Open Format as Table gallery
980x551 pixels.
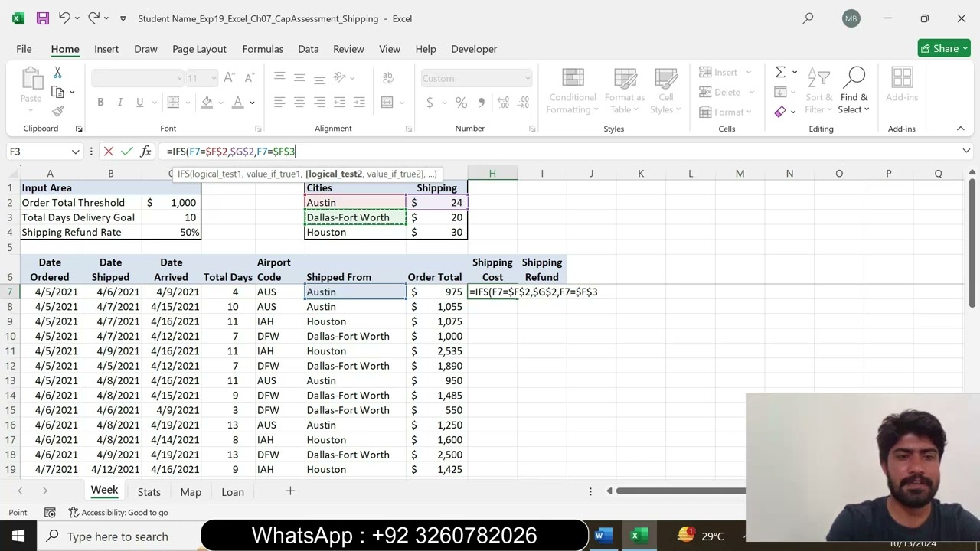click(x=625, y=92)
